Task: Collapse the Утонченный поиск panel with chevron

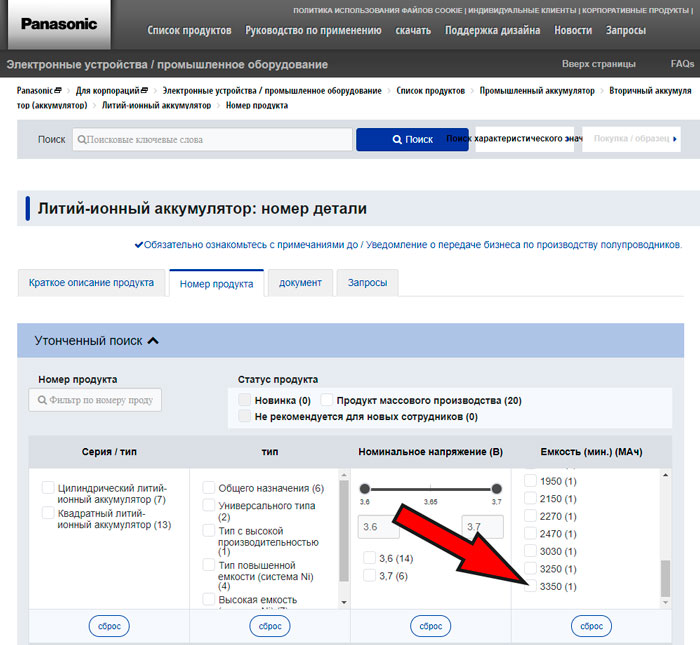Action: pos(153,341)
